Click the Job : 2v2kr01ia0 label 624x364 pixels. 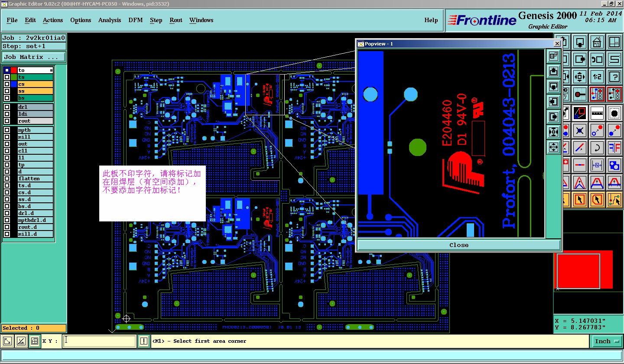34,38
